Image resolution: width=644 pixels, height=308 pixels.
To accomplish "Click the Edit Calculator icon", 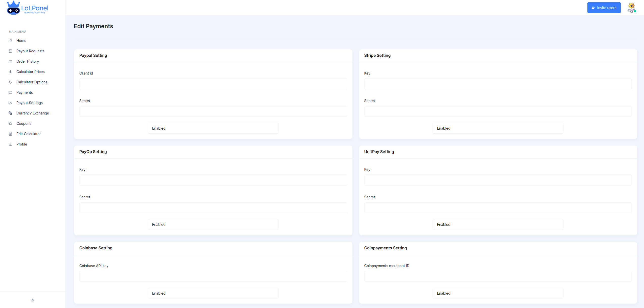I will click(x=10, y=134).
